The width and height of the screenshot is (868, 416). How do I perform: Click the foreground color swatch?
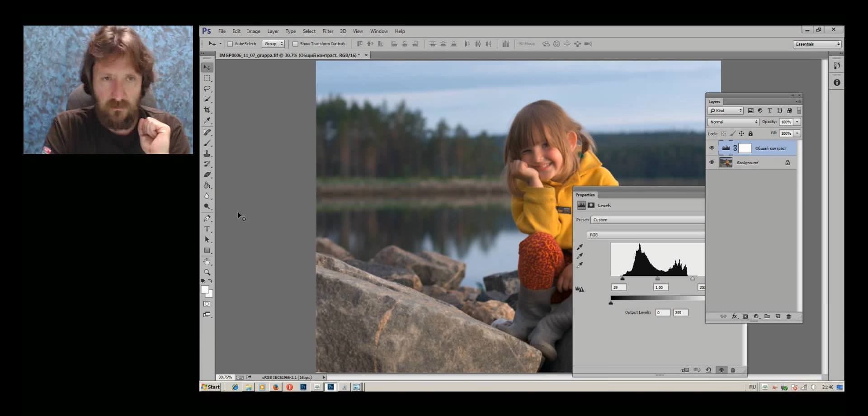(x=205, y=289)
